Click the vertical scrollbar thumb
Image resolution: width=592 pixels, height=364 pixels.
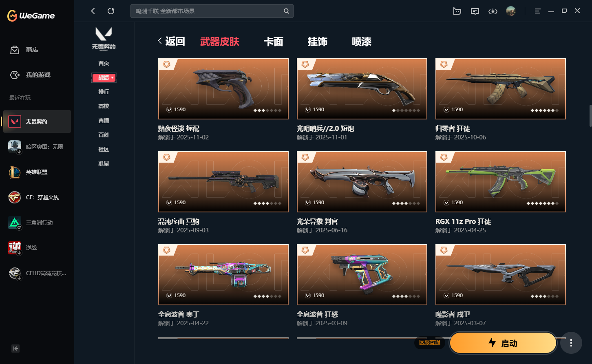[x=590, y=116]
